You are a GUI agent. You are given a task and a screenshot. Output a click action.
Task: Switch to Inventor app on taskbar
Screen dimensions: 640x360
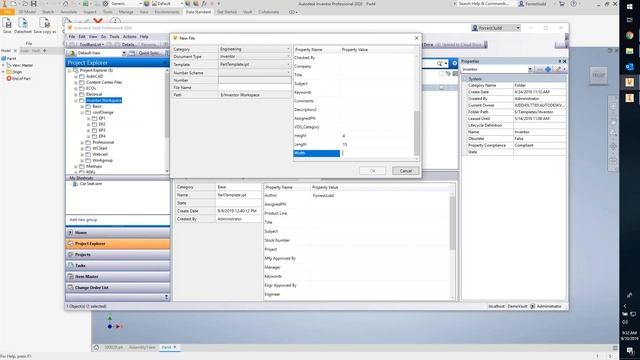[629, 98]
